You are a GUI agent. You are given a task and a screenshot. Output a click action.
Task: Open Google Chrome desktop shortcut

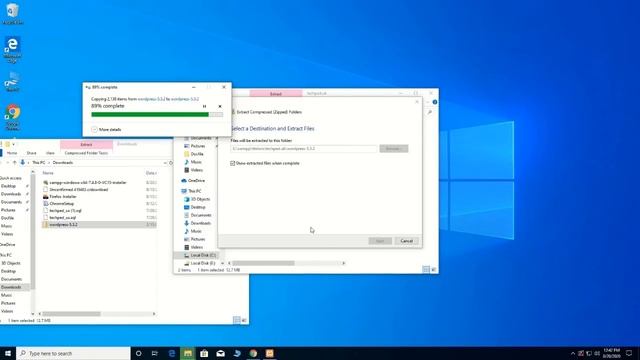pos(13,118)
